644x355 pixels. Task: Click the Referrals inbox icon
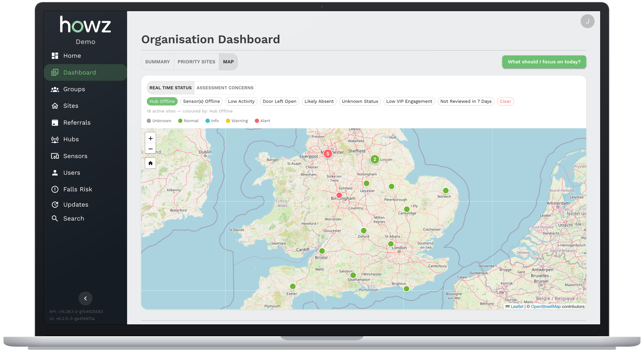(55, 123)
